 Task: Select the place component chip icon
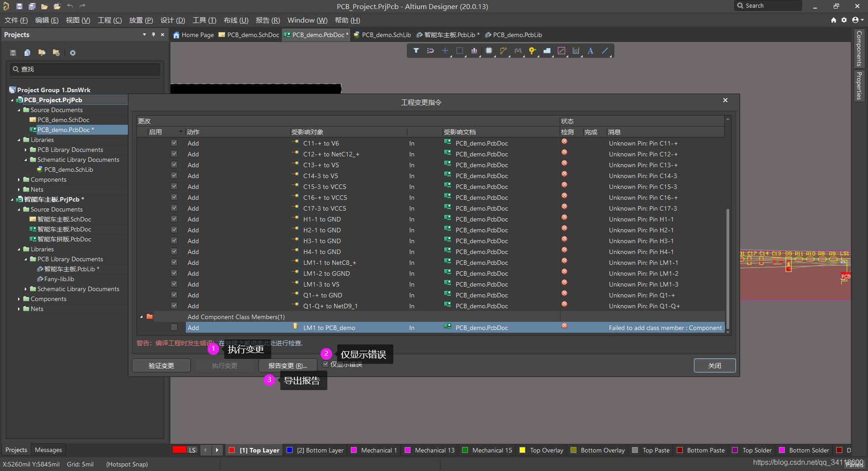pos(489,51)
